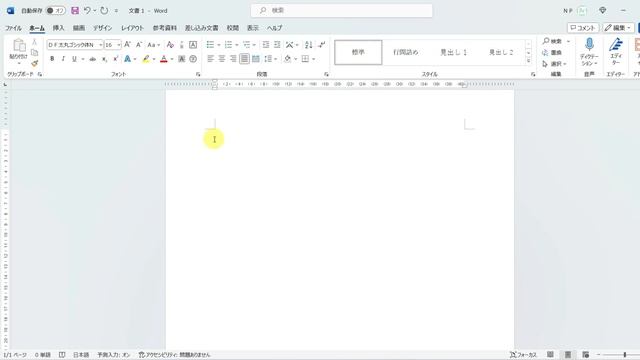Open the borders dropdown arrow

313,59
